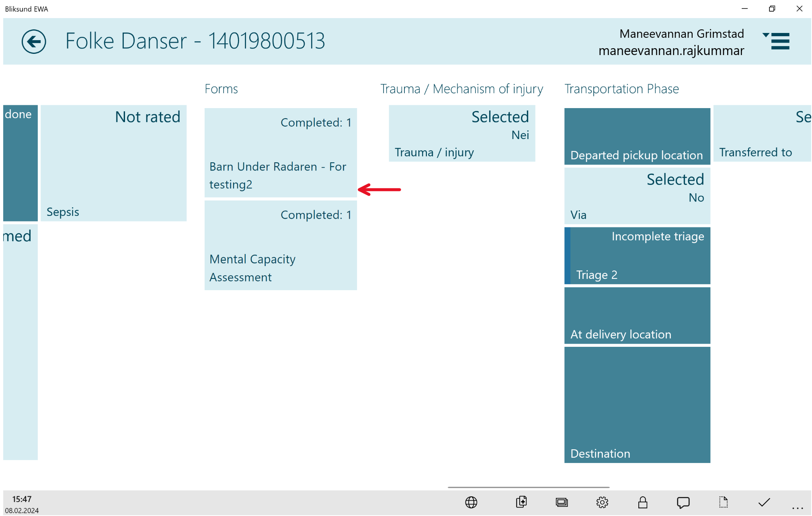Click the document/report icon in taskbar
Image resolution: width=812 pixels, height=516 pixels.
[723, 502]
